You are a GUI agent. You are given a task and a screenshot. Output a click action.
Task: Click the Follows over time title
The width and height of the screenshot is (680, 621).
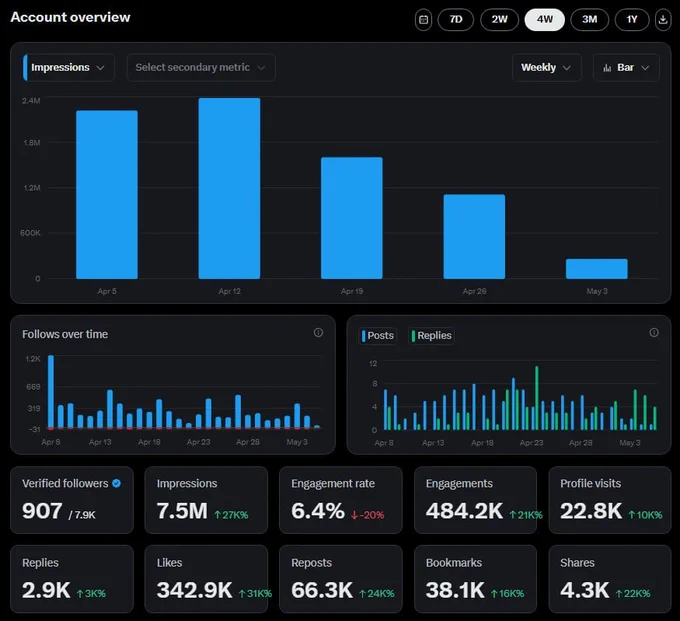point(65,334)
